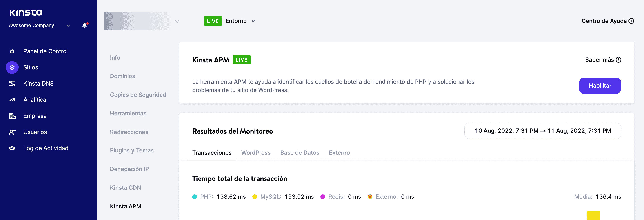Expand the Awesome Company dropdown
Viewport: 644px width, 220px height.
tap(68, 25)
